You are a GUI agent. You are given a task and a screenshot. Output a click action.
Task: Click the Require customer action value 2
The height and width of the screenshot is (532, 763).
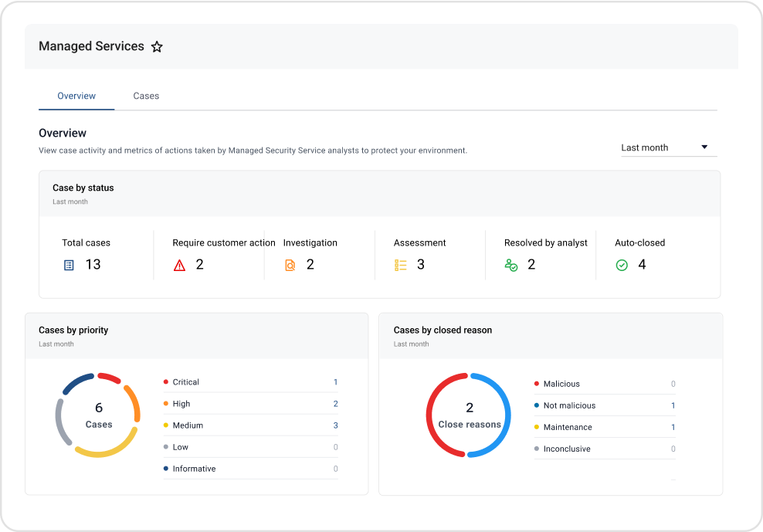pyautogui.click(x=199, y=265)
